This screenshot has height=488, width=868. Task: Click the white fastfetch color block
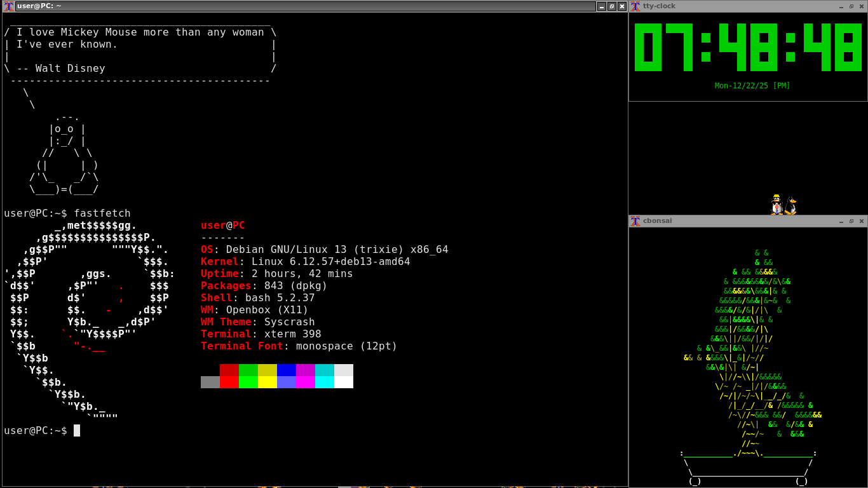pyautogui.click(x=344, y=382)
